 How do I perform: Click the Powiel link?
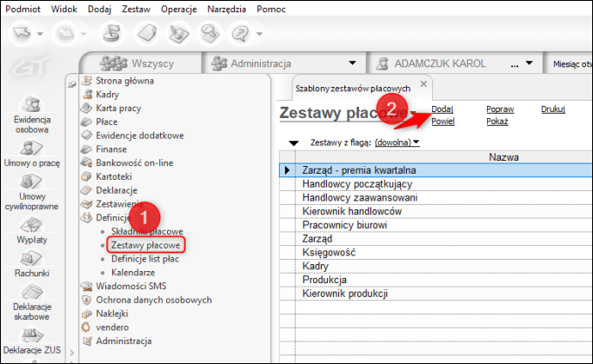pos(443,122)
